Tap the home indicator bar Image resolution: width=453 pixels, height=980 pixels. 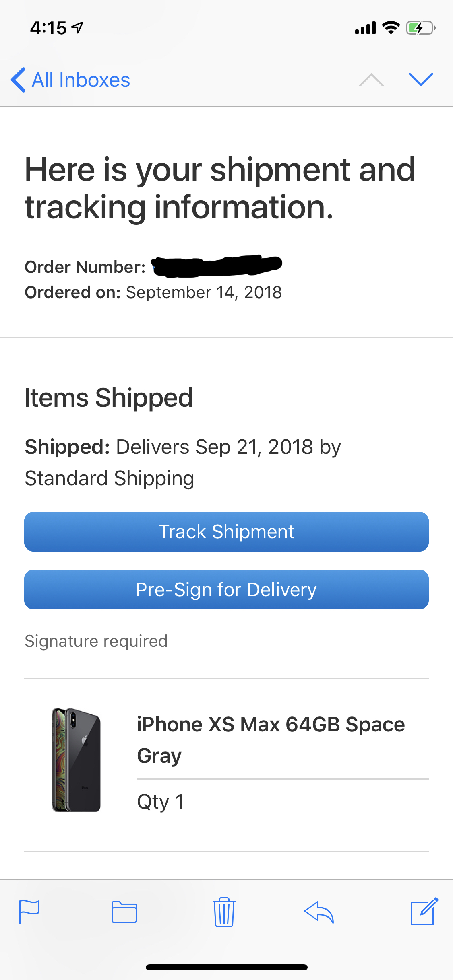[x=226, y=967]
